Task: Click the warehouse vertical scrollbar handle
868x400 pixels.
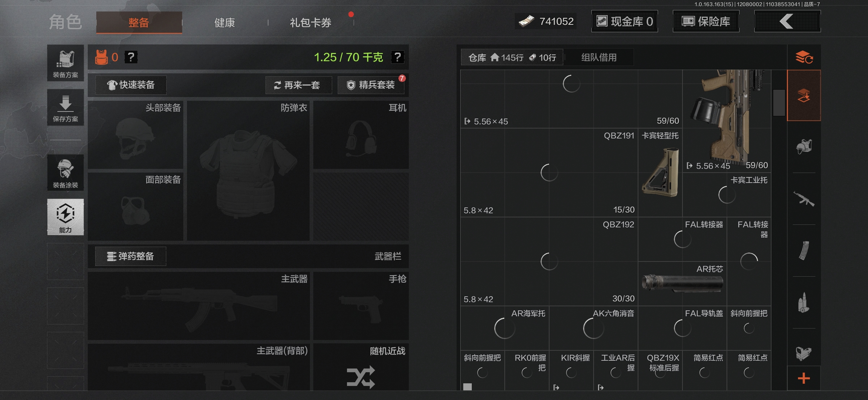Action: pyautogui.click(x=779, y=103)
